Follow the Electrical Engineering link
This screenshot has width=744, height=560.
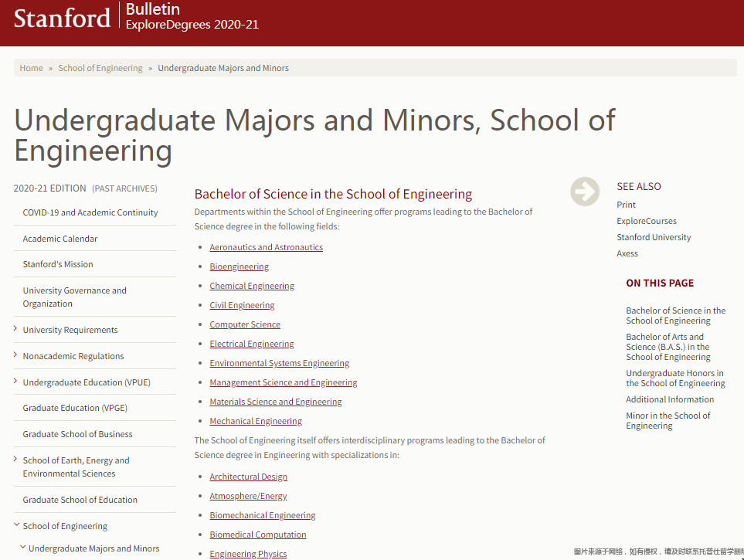[252, 344]
